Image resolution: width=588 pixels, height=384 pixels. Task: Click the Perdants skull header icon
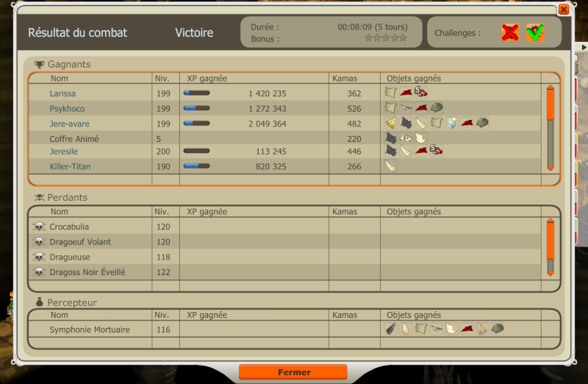pos(39,197)
